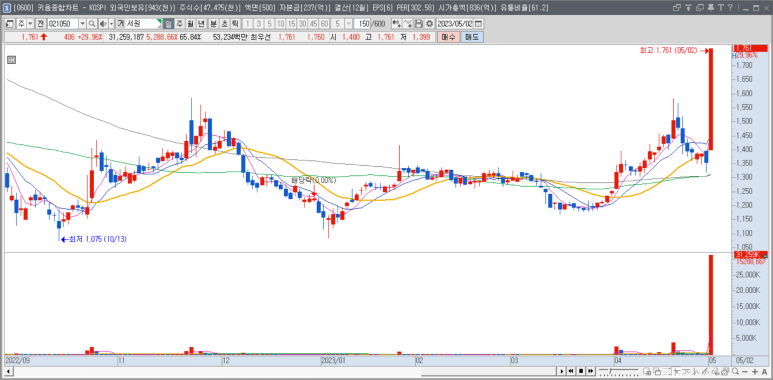Viewport: 773px width, 380px height.
Task: Click the 매수 buy button
Action: point(449,37)
